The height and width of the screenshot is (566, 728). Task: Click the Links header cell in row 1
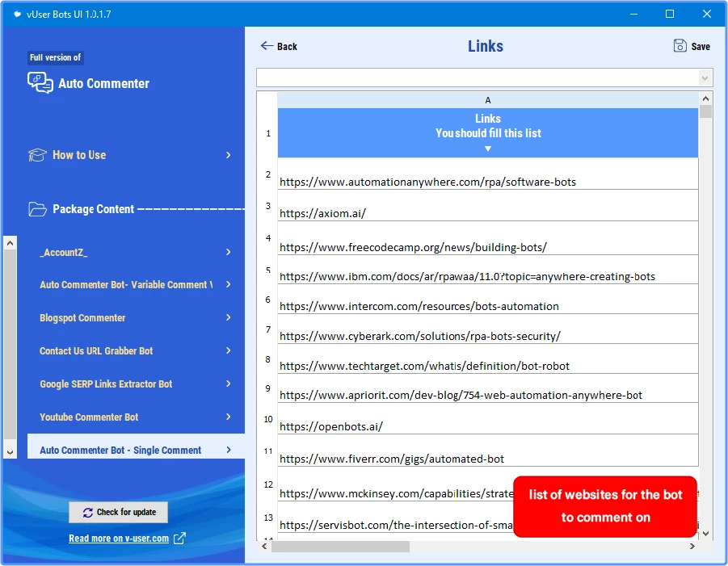(x=487, y=133)
